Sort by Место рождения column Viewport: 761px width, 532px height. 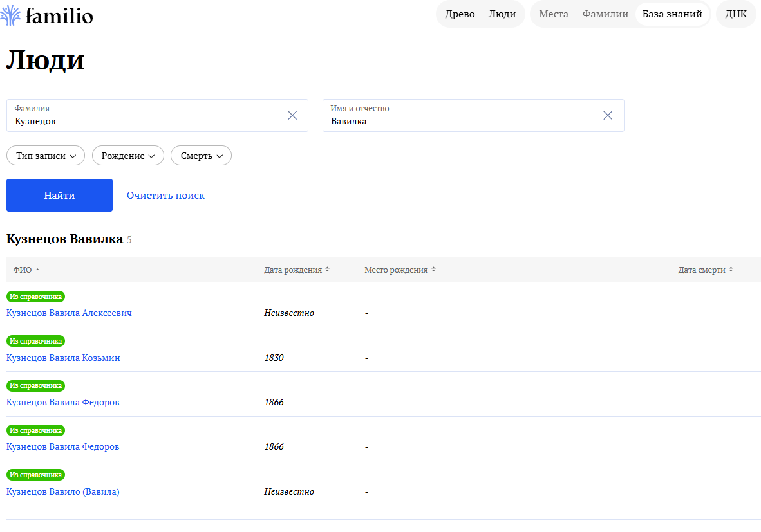[433, 270]
